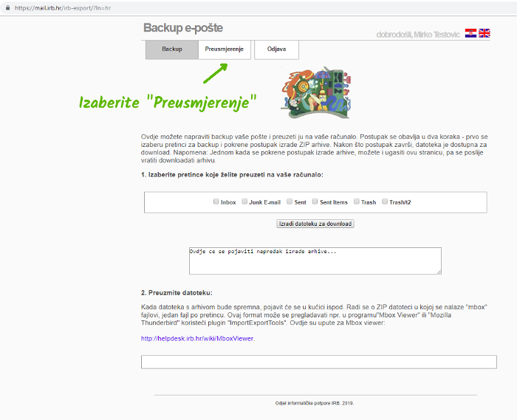Open the Backup tab

[x=172, y=49]
